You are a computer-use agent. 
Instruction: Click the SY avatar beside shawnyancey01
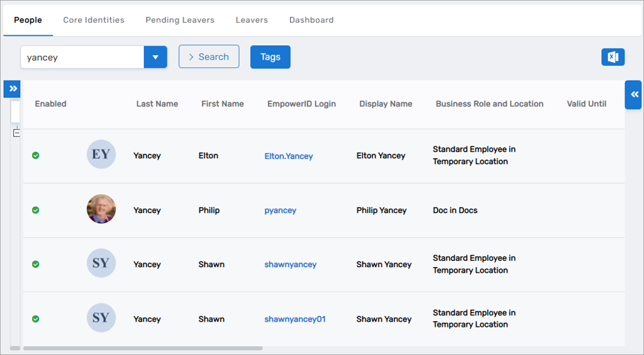(101, 318)
